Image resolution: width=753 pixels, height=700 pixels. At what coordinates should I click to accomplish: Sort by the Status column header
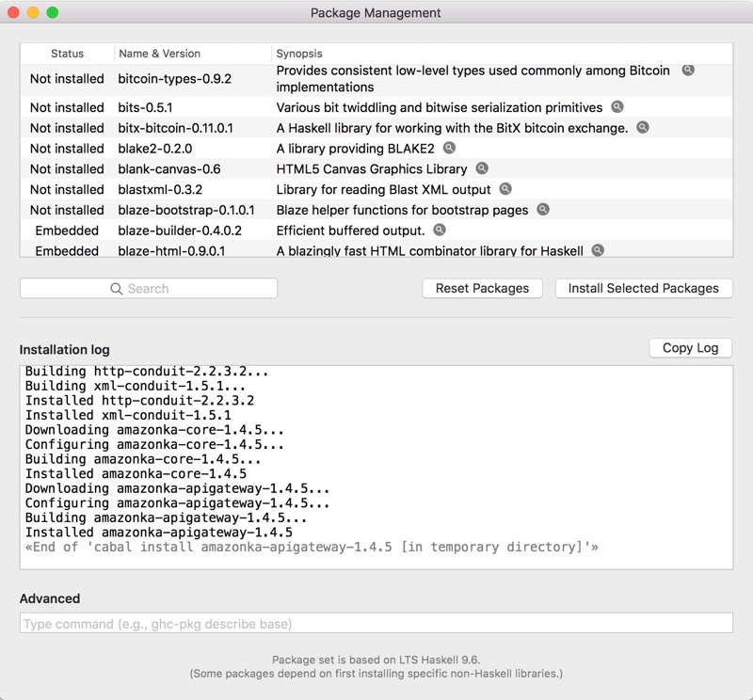(x=67, y=54)
